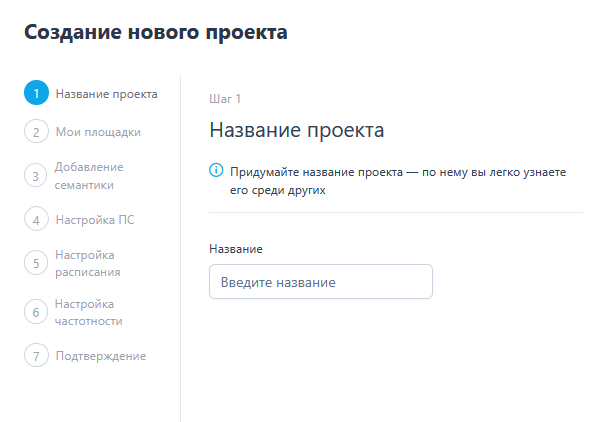Click the 'Шаг 1' step indicator text
This screenshot has width=616, height=422.
tap(224, 98)
